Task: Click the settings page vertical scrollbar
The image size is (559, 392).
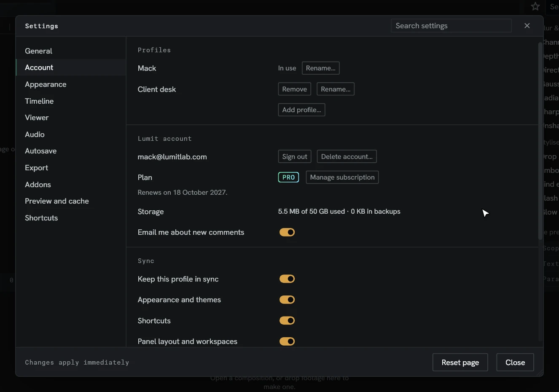Action: pos(540,141)
